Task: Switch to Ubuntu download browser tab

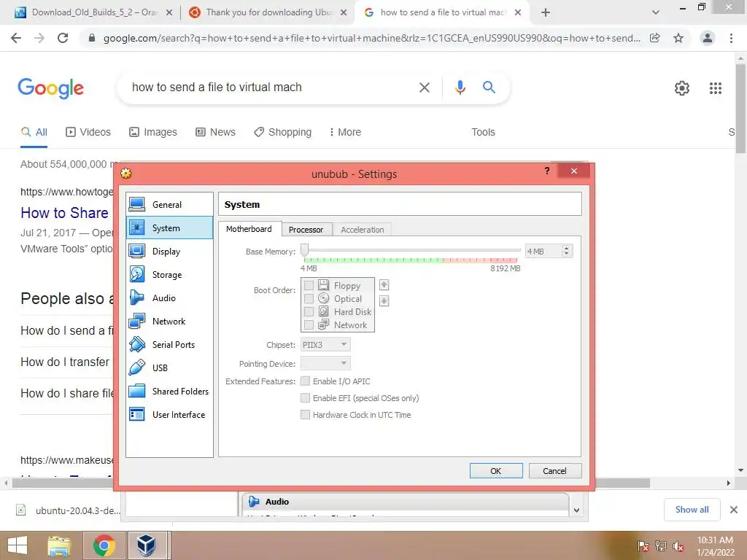Action: pos(267,12)
